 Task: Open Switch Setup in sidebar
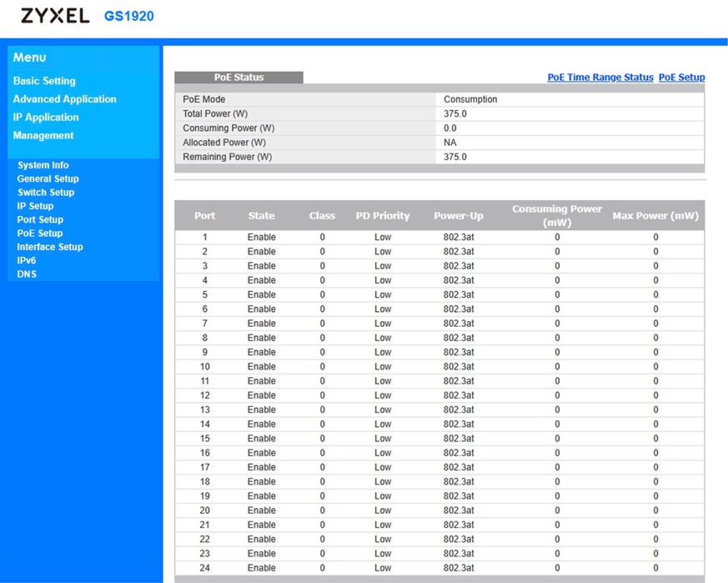pos(46,192)
